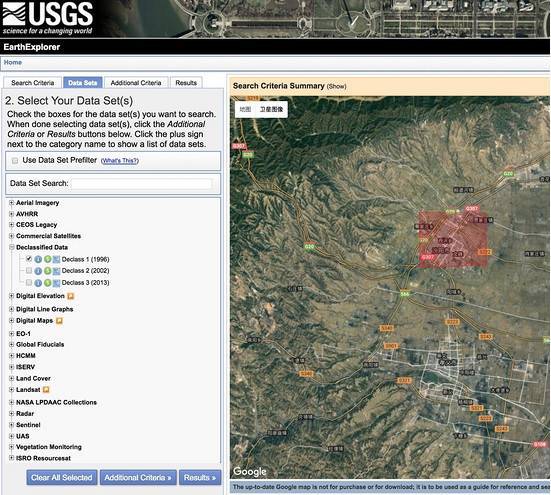The height and width of the screenshot is (495, 551).
Task: Open info icon for Declass 1 (1996)
Action: (38, 259)
